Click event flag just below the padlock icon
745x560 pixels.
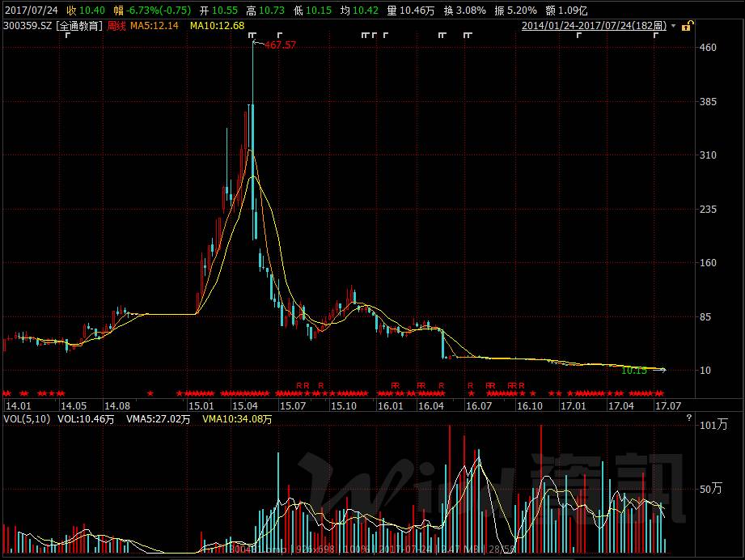pyautogui.click(x=656, y=35)
